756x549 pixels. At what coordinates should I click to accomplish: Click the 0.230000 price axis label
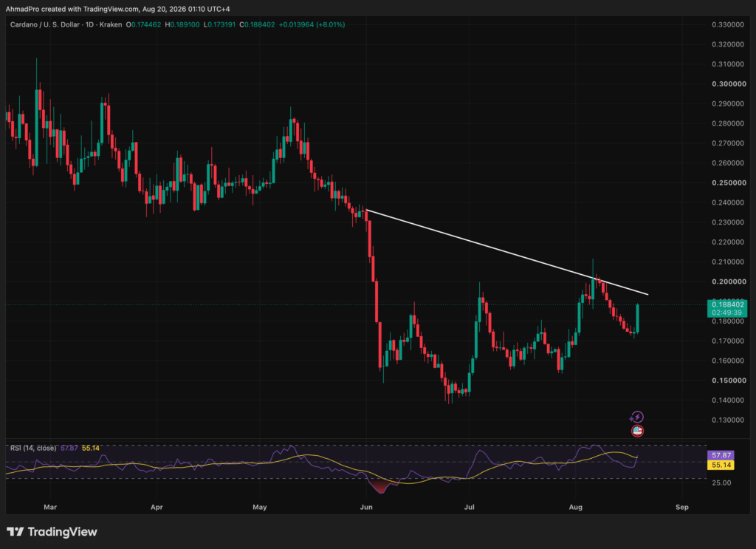coord(727,222)
